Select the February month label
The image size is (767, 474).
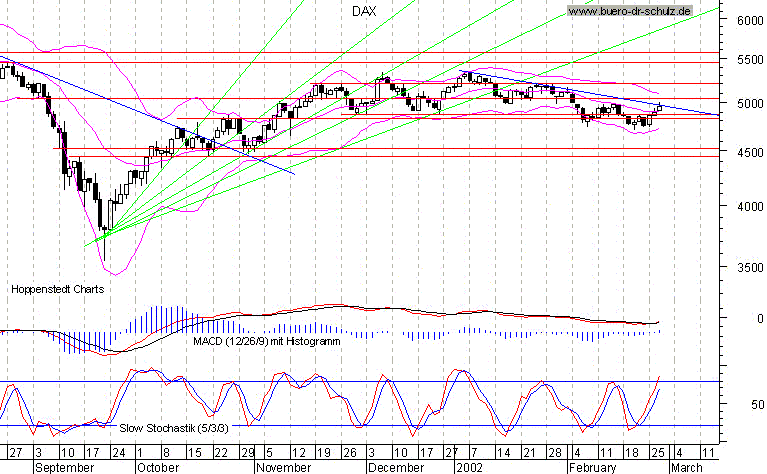pos(593,468)
